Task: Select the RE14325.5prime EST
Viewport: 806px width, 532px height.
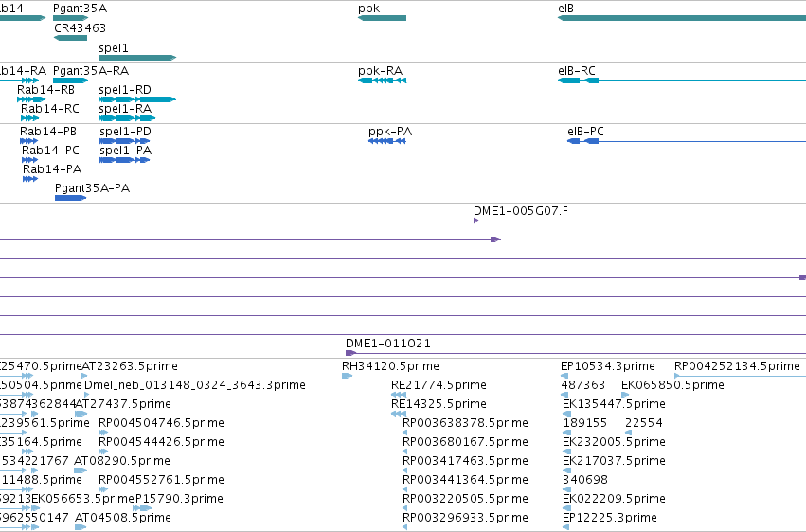Action: pos(399,414)
